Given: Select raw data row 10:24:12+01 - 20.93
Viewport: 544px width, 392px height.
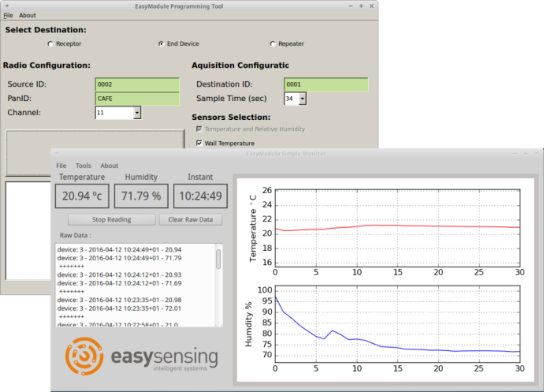Looking at the screenshot, I should tap(119, 274).
